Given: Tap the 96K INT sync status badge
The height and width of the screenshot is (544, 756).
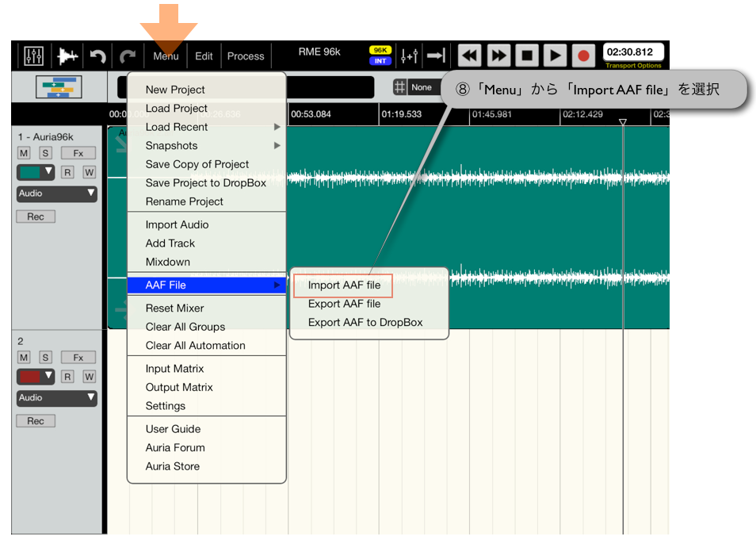Looking at the screenshot, I should tap(379, 54).
